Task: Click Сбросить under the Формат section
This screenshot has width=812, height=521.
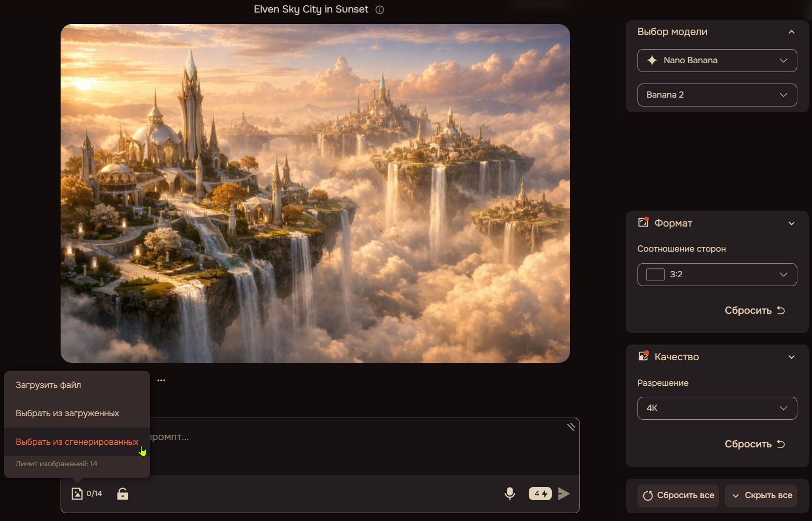Action: click(755, 311)
